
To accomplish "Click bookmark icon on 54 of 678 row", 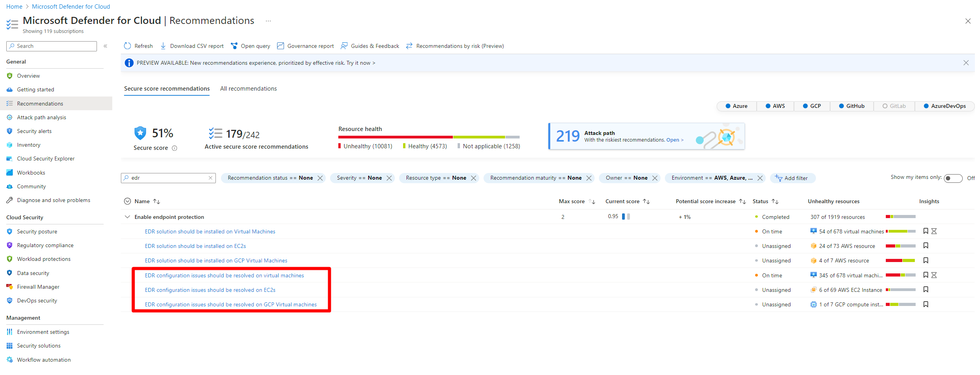I will tap(926, 231).
